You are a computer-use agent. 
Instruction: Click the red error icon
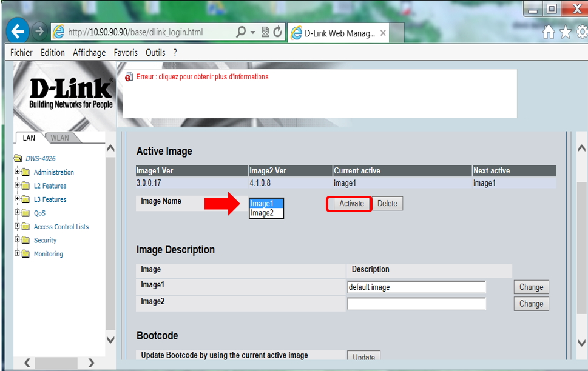point(129,77)
